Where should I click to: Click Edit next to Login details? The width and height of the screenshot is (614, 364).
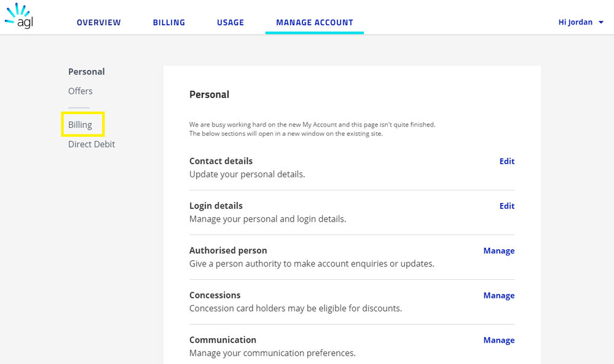click(x=507, y=206)
